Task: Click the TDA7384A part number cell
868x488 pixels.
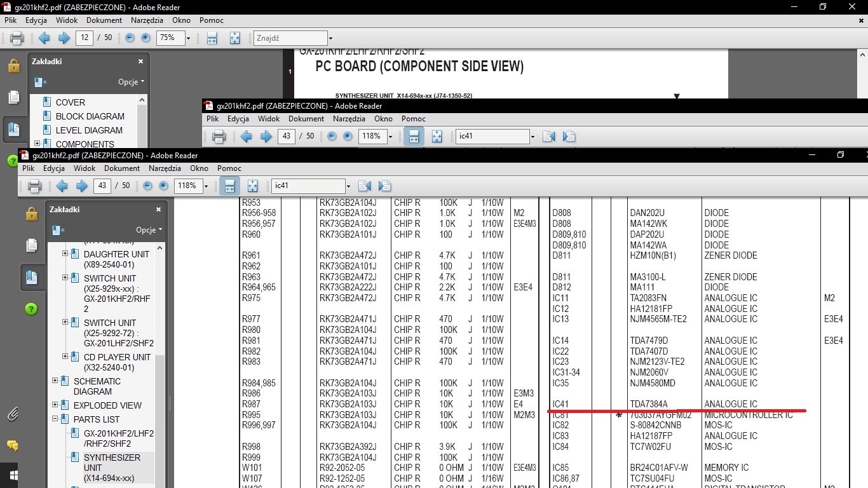Action: point(649,404)
